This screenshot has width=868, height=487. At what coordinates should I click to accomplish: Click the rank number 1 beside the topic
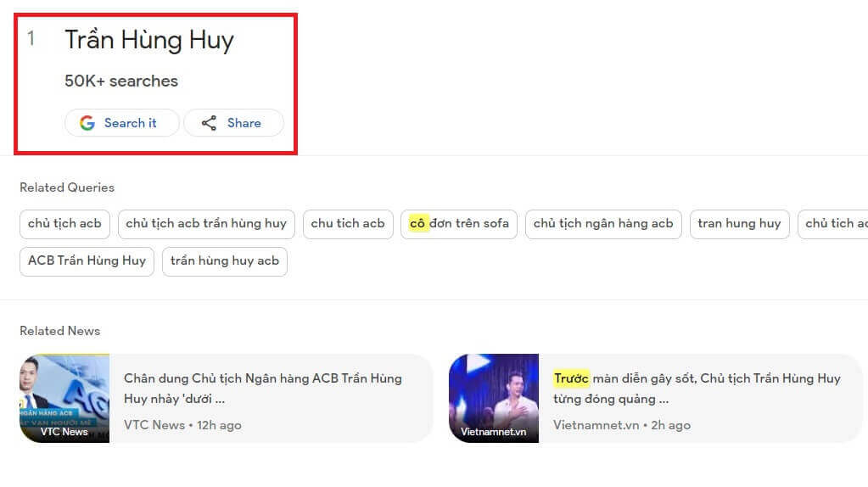pyautogui.click(x=31, y=38)
